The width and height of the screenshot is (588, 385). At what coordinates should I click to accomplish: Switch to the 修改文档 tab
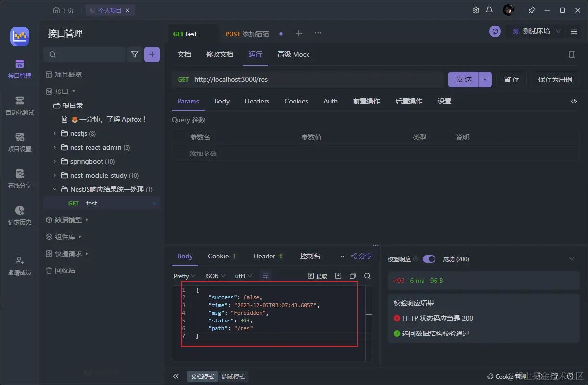[x=220, y=54]
